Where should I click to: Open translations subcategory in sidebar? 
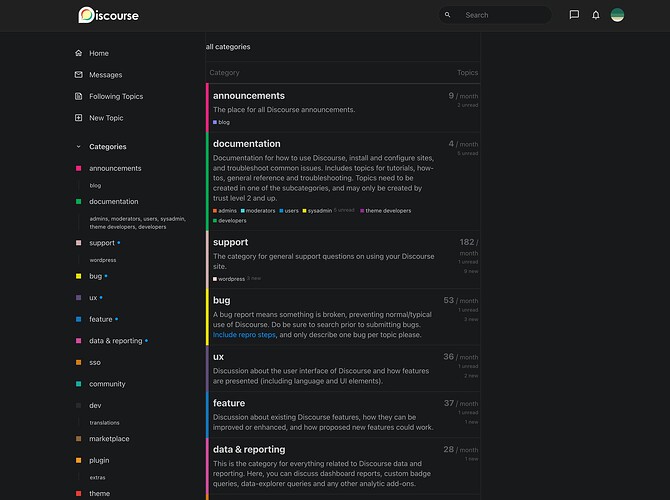pos(104,423)
